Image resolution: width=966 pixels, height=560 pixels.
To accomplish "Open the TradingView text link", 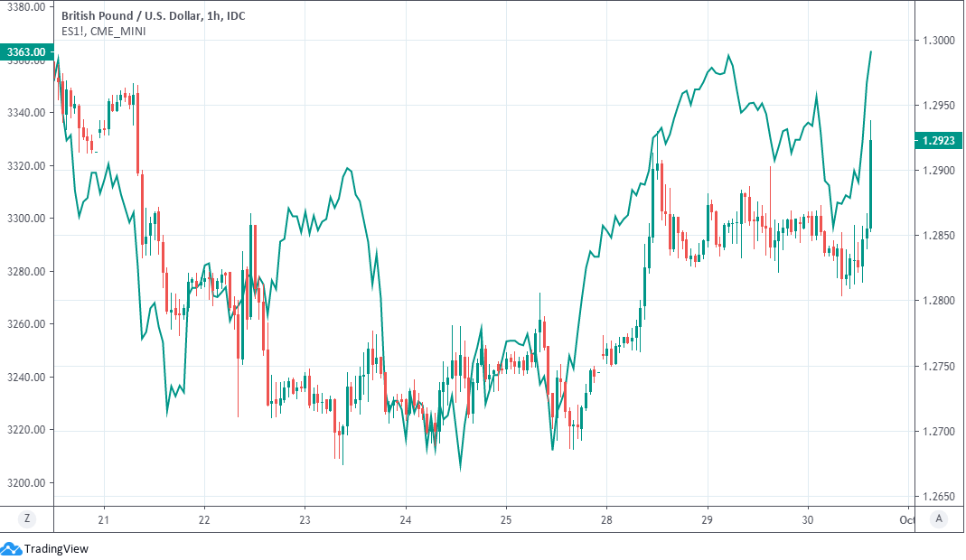I will pos(56,548).
